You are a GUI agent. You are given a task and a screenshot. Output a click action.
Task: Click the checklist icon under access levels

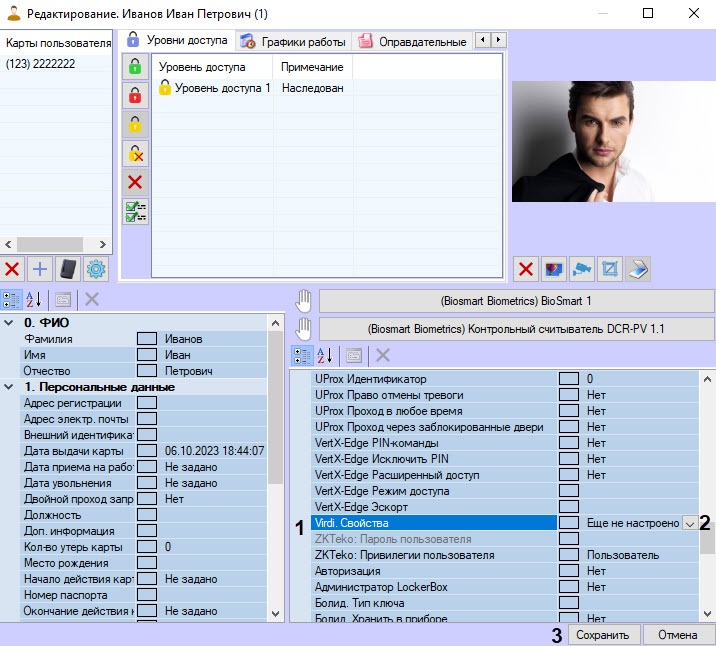tap(135, 212)
